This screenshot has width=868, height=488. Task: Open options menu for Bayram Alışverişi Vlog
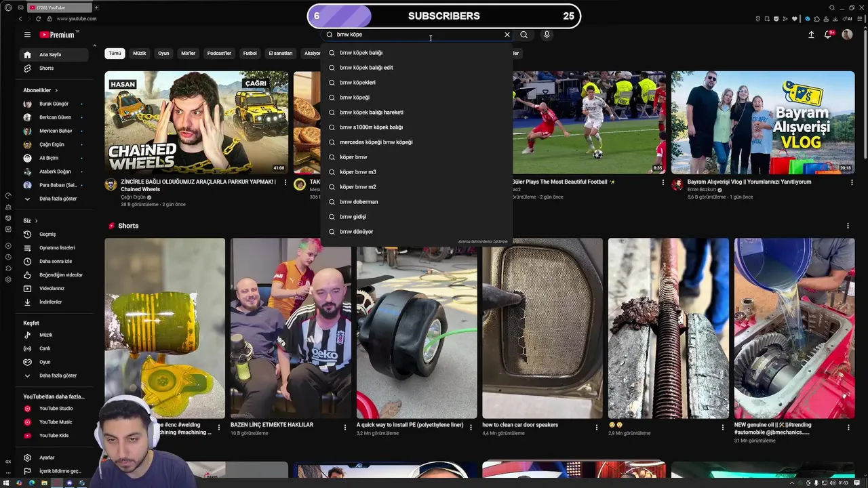coord(852,182)
